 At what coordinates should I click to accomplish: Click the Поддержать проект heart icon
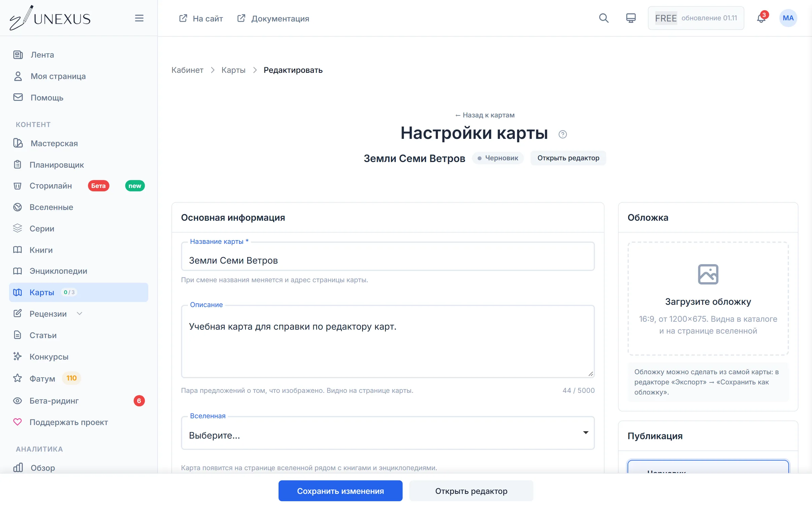click(18, 422)
